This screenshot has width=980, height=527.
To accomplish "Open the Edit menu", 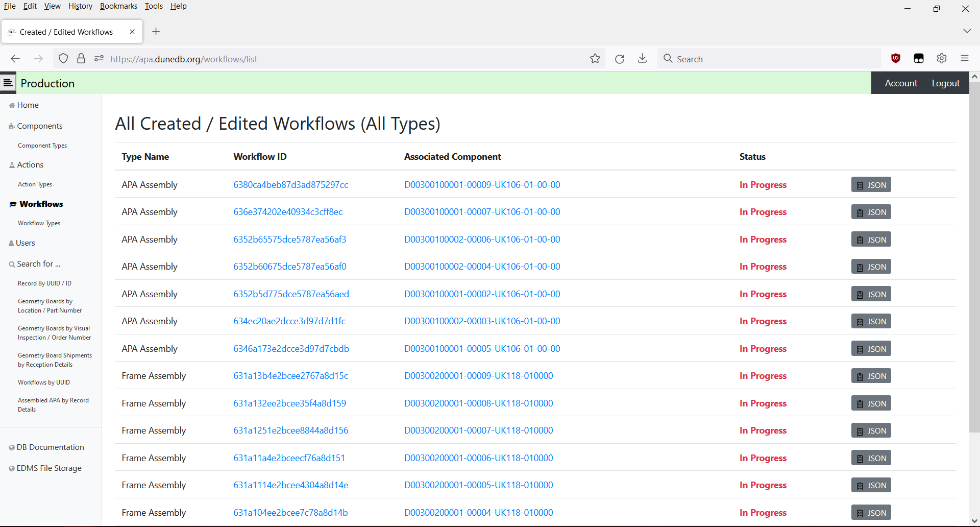I will pyautogui.click(x=30, y=6).
